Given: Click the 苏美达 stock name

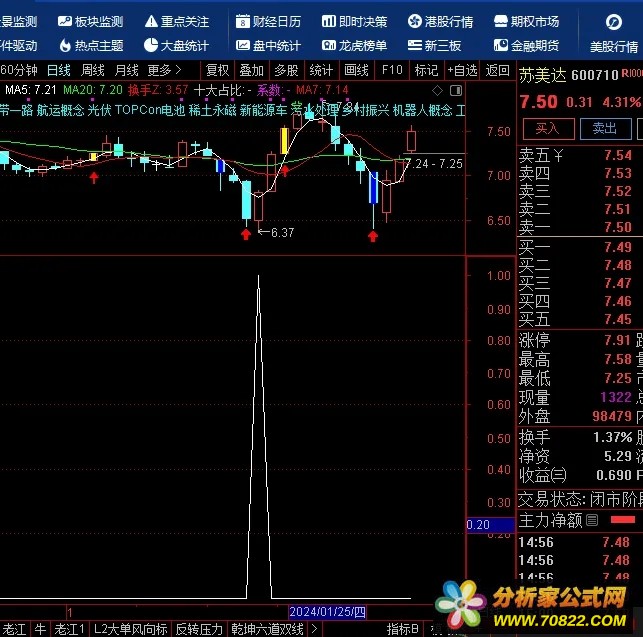Looking at the screenshot, I should pyautogui.click(x=543, y=75).
